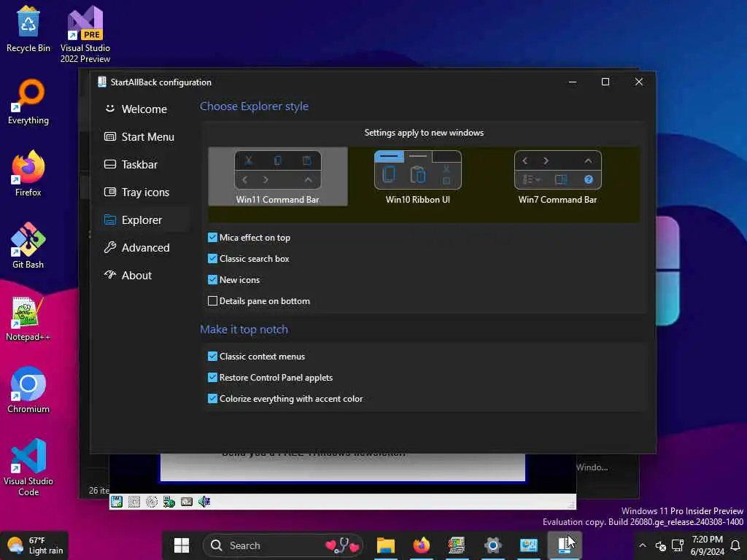Click the Start Menu sidebar icon
The height and width of the screenshot is (560, 747).
click(x=110, y=136)
